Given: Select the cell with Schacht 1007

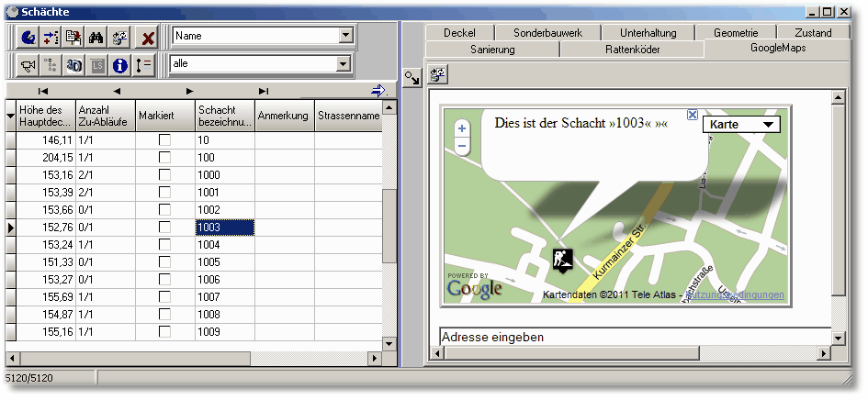Looking at the screenshot, I should (x=225, y=297).
